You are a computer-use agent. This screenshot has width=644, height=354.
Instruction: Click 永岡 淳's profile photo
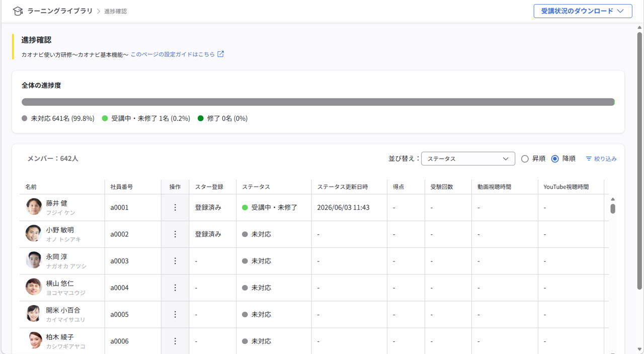pos(34,260)
